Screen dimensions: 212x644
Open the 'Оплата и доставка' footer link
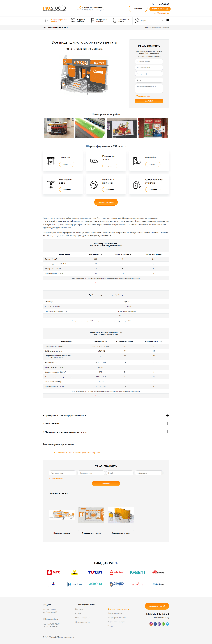click(83, 618)
